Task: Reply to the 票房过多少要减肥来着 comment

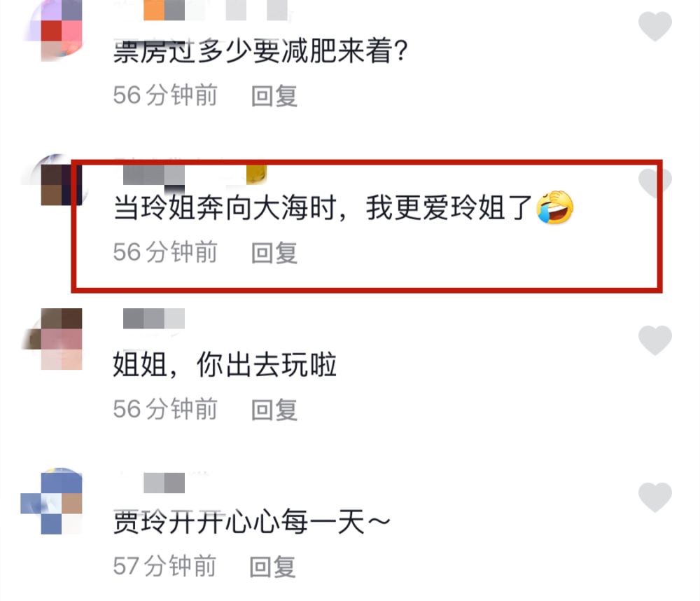Action: pyautogui.click(x=274, y=96)
